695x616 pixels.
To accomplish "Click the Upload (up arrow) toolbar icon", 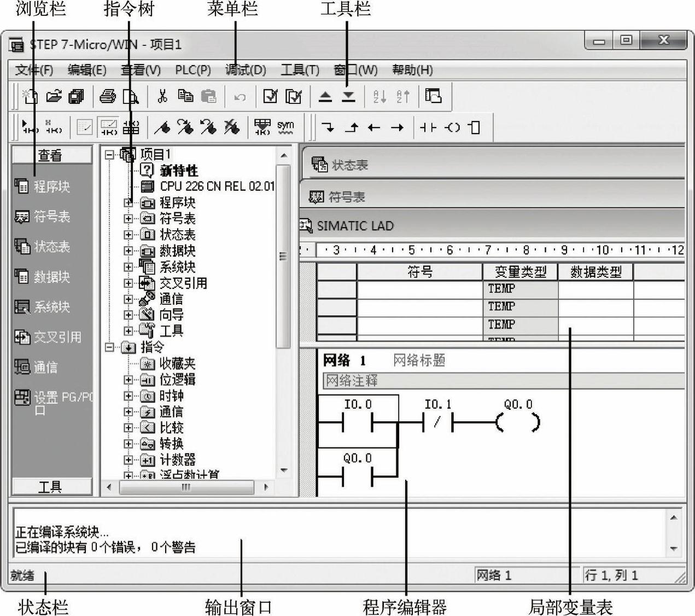I will 325,97.
